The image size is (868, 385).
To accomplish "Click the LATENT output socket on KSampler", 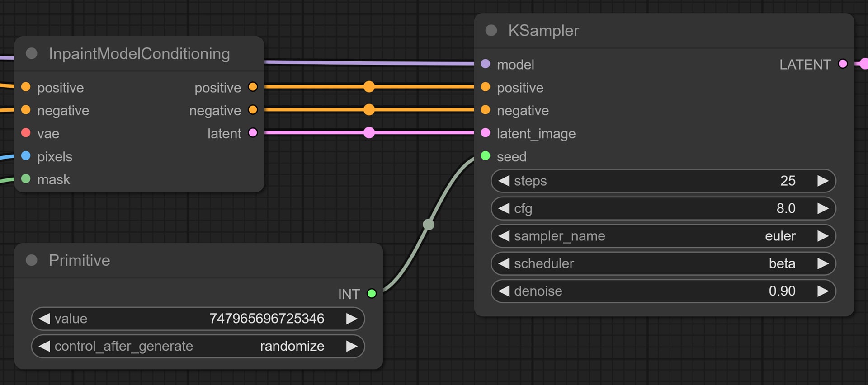I will point(843,64).
